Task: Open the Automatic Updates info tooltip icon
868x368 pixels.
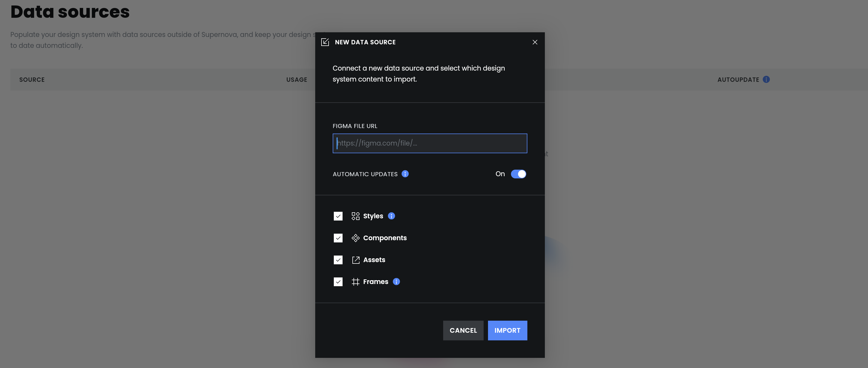Action: tap(405, 174)
